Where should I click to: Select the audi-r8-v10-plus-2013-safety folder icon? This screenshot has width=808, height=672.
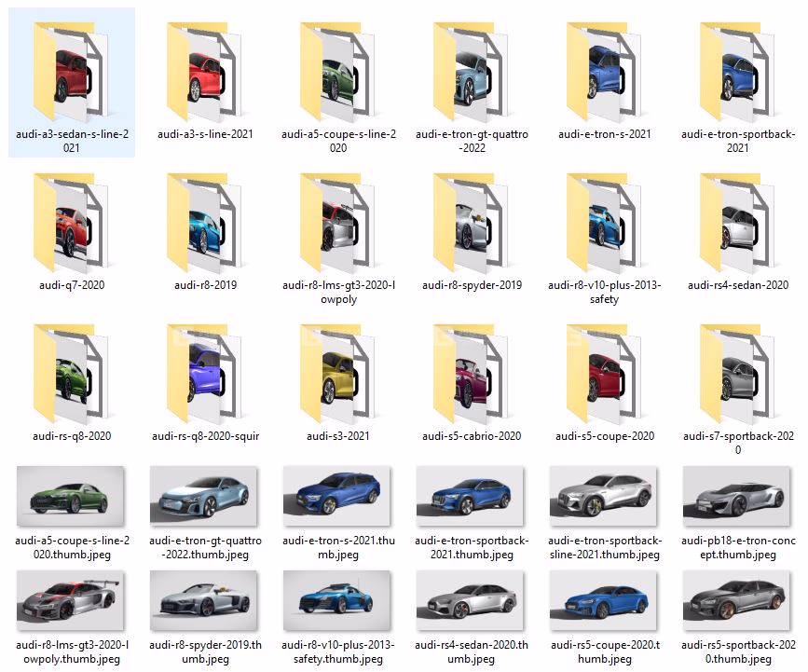605,223
